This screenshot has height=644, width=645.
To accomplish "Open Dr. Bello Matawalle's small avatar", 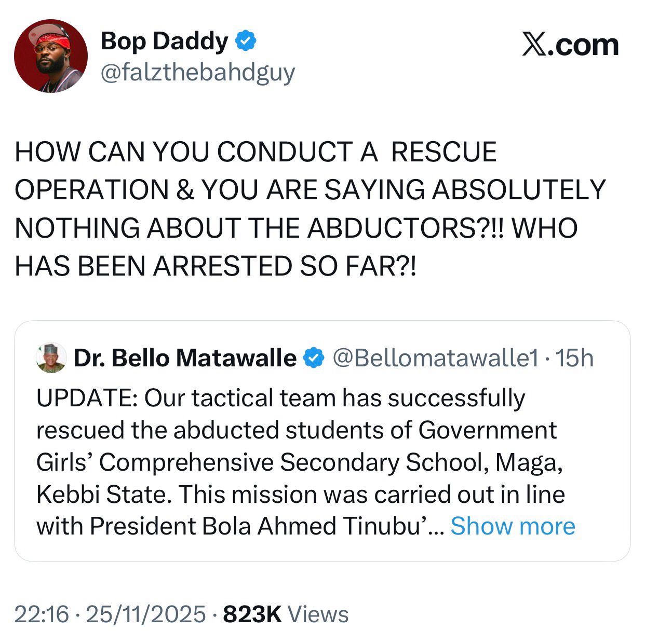I will click(51, 358).
